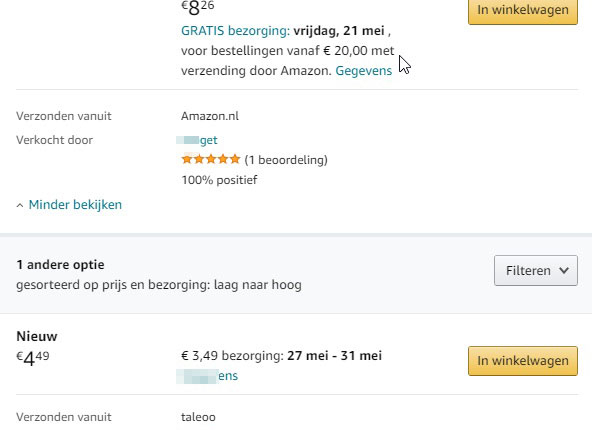
Task: Click the '100% positief' feedback text
Action: (x=219, y=180)
